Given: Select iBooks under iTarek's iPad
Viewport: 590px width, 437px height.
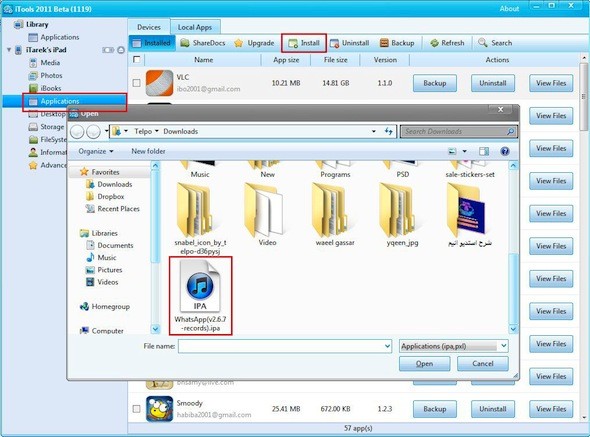Looking at the screenshot, I should click(x=45, y=88).
